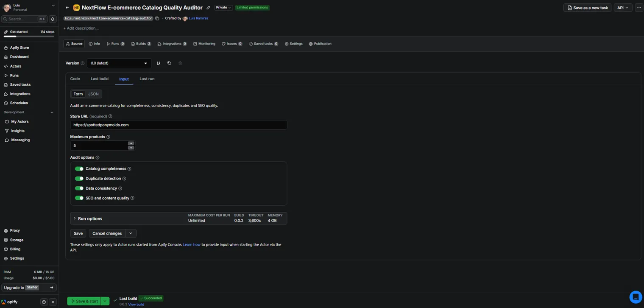This screenshot has width=644, height=308.
Task: Show help for Version field
Action: 83,63
